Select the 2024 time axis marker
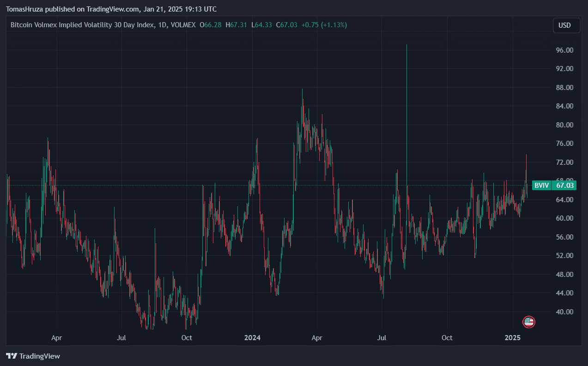The height and width of the screenshot is (366, 588). tap(252, 338)
